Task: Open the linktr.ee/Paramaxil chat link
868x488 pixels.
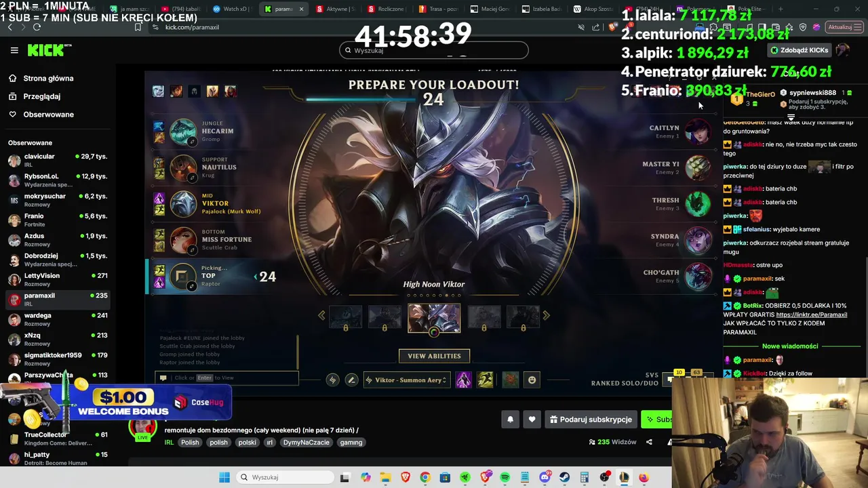Action: pos(812,314)
